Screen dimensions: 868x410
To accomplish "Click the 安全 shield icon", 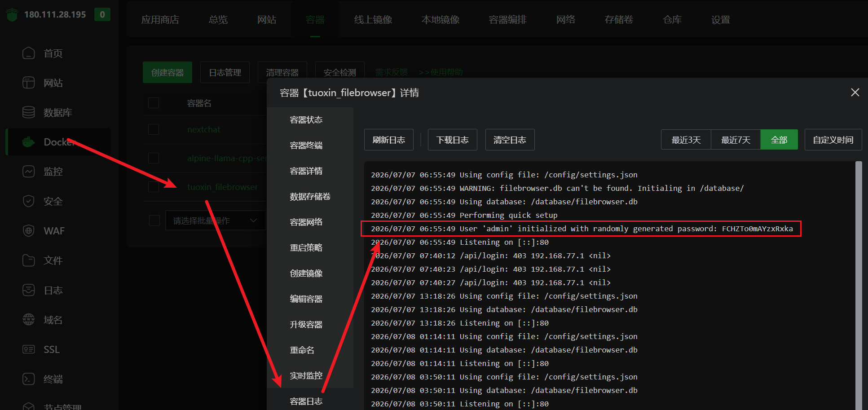I will click(28, 201).
